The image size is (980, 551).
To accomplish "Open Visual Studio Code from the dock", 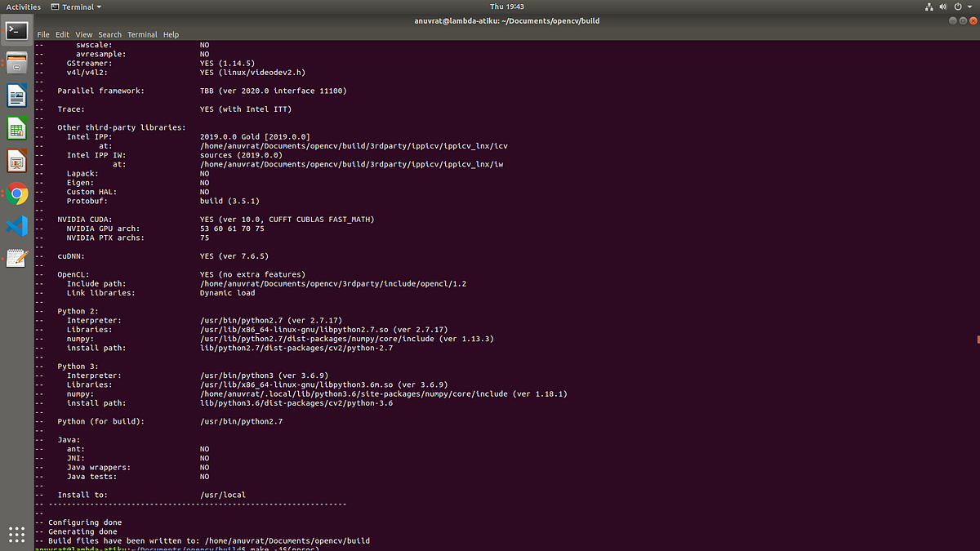I will coord(16,227).
